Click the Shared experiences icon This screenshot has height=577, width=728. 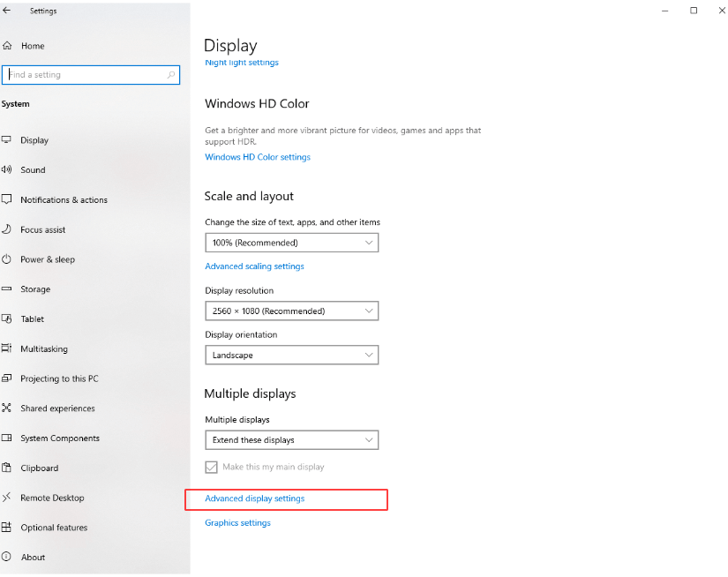click(6, 408)
